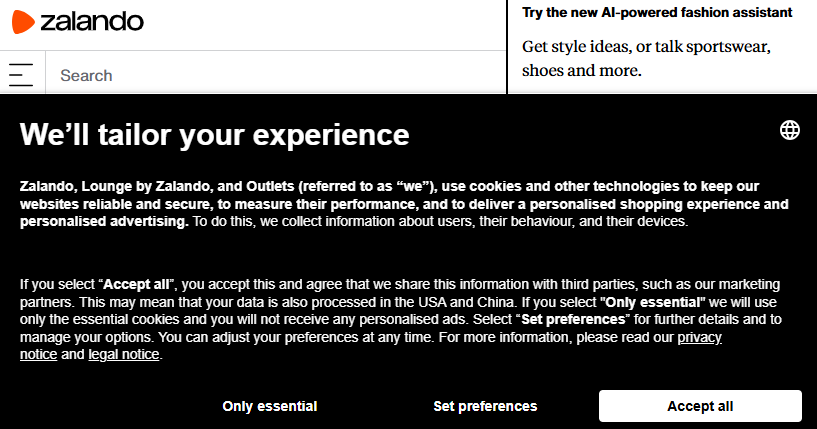Click the 'We'll tailor your experience' heading

pyautogui.click(x=215, y=135)
